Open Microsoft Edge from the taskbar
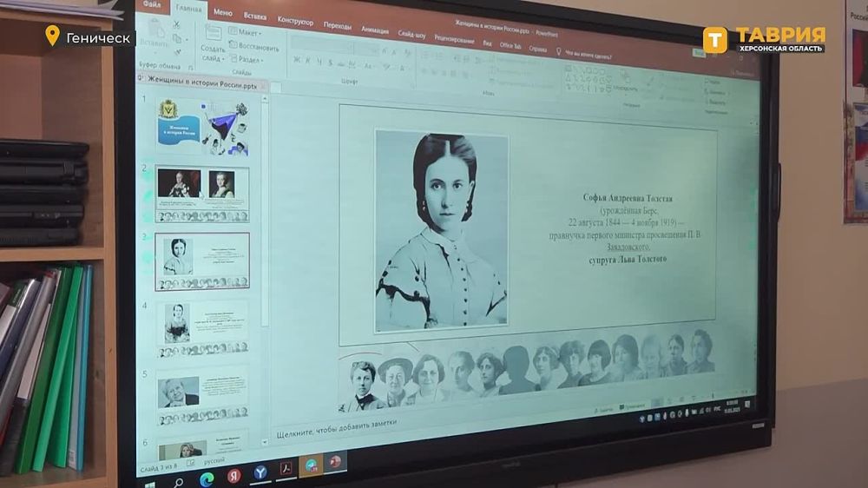Viewport: 868px width, 488px height. (x=207, y=478)
